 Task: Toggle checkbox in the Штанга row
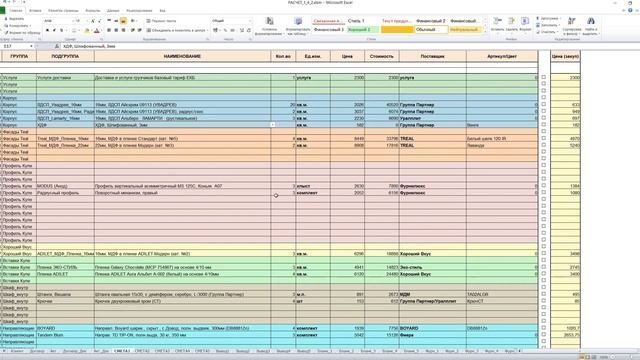pos(544,294)
